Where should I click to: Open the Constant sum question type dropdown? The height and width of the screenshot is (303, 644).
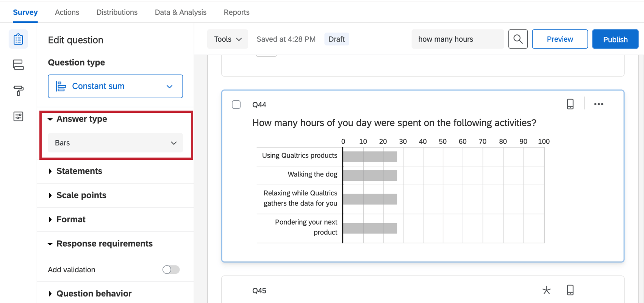pyautogui.click(x=115, y=86)
